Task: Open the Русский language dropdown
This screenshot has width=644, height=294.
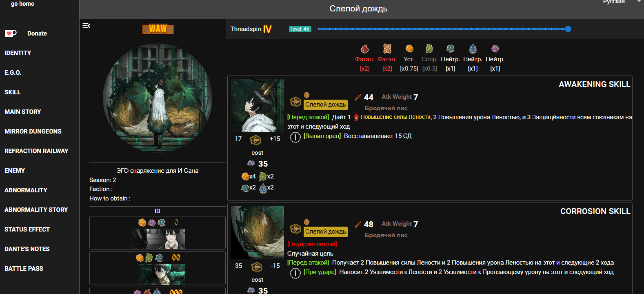Action: pyautogui.click(x=620, y=2)
